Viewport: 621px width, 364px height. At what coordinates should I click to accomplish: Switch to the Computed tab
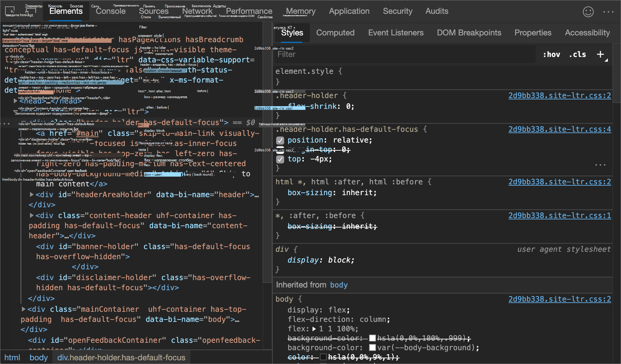(335, 33)
